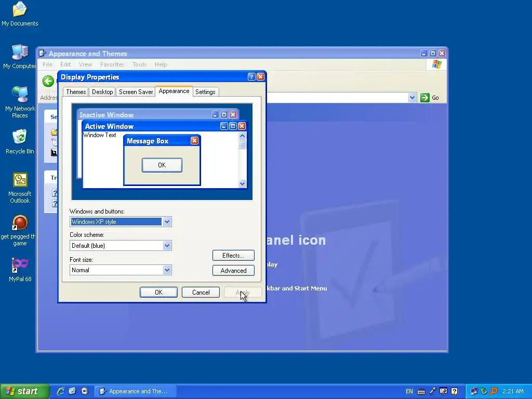Click language bar help icon
Screen dimensions: 532x399
(x=455, y=391)
